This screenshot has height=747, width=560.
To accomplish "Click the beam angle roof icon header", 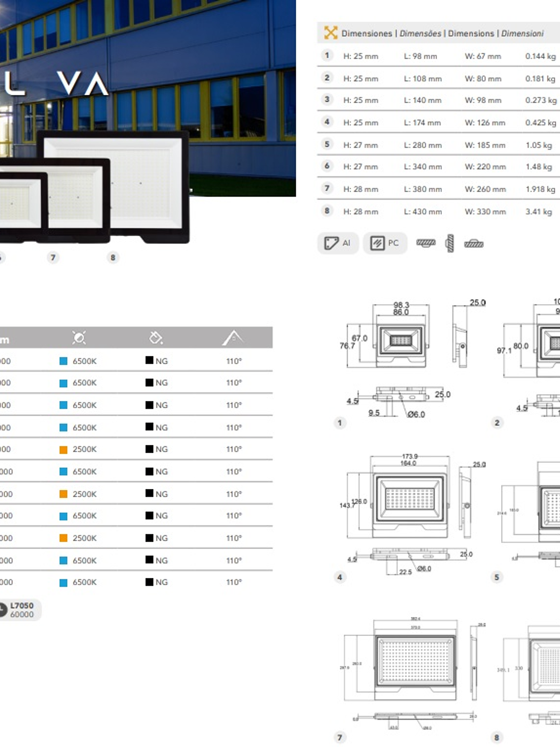I will pos(232,337).
